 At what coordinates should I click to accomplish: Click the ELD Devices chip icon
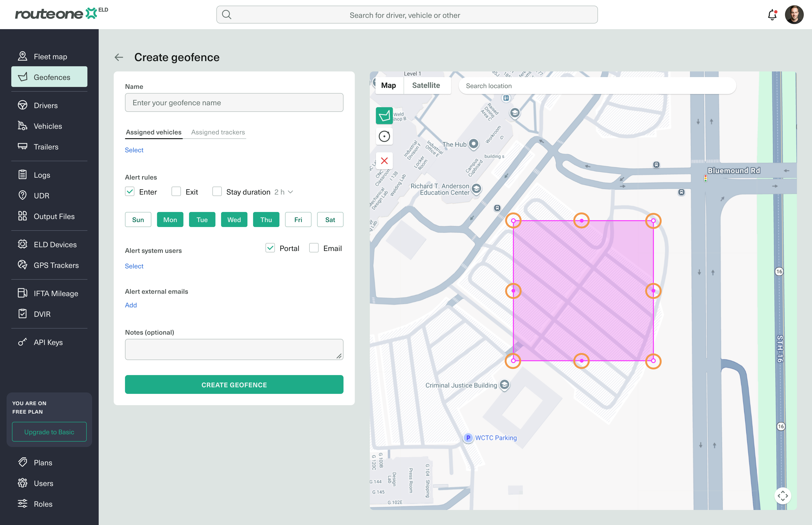pyautogui.click(x=23, y=244)
